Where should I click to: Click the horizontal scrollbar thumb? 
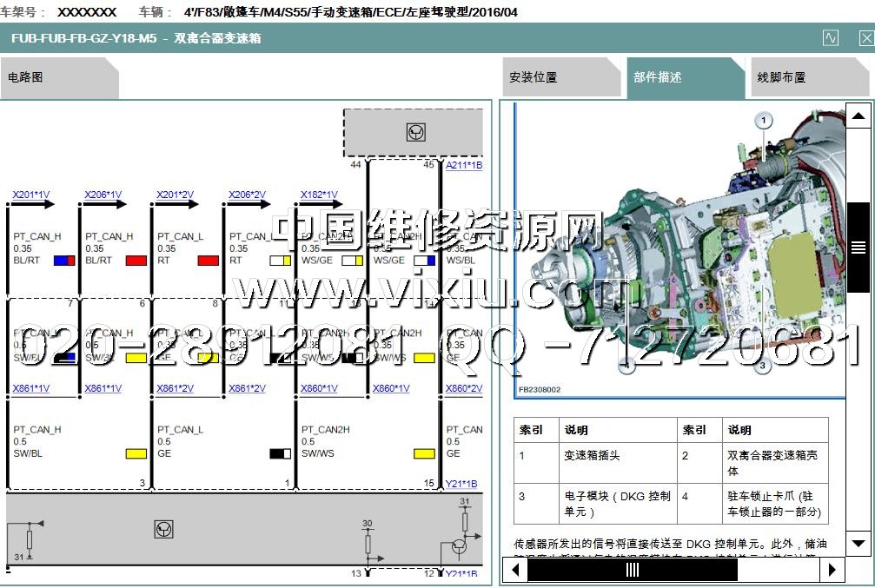tap(632, 570)
